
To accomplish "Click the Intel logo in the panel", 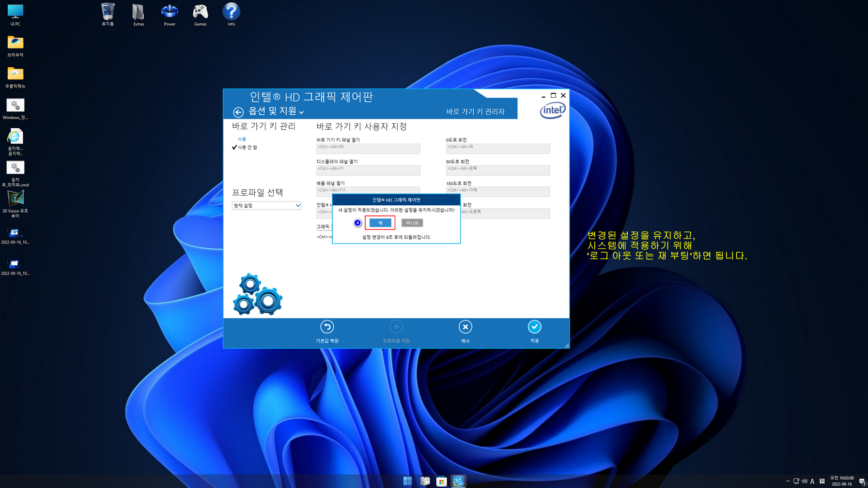I will 553,110.
